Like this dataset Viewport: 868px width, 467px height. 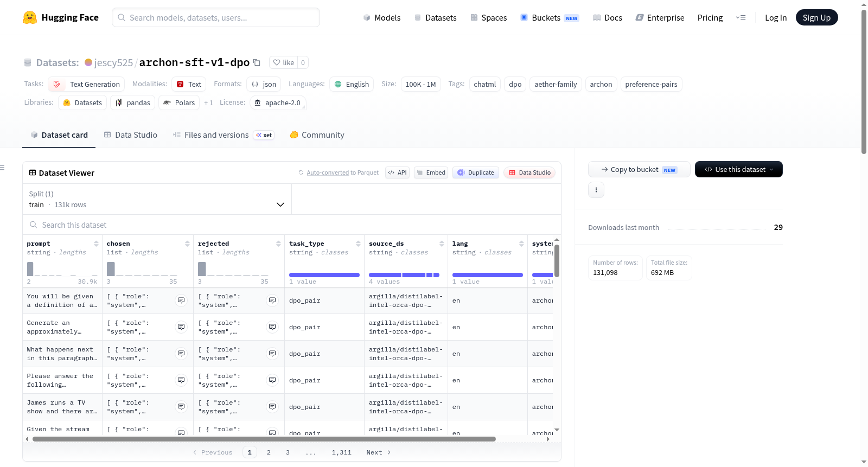[284, 62]
